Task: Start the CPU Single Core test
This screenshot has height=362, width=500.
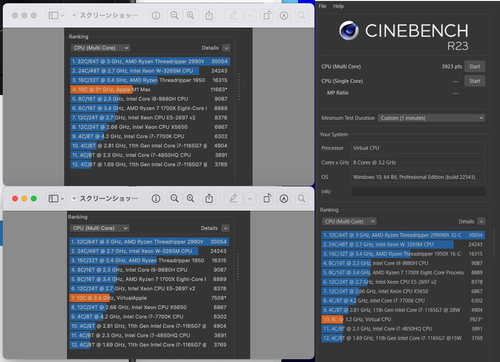Action: [x=475, y=81]
